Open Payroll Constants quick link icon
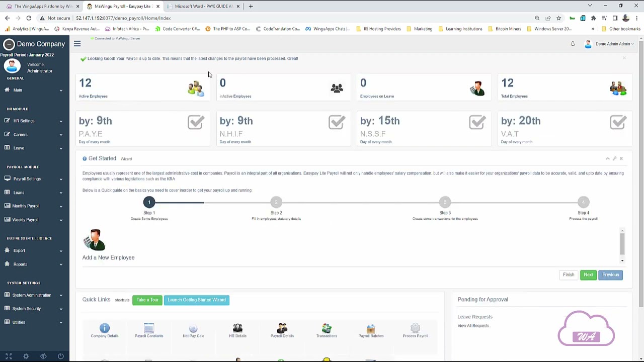644x362 pixels. (x=149, y=328)
